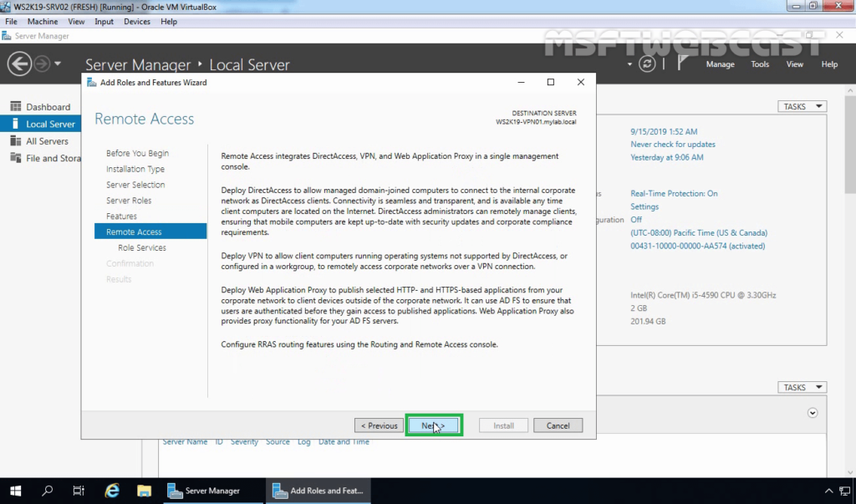This screenshot has height=504, width=856.
Task: Open lower TASKS dropdown in Events
Action: [x=802, y=387]
